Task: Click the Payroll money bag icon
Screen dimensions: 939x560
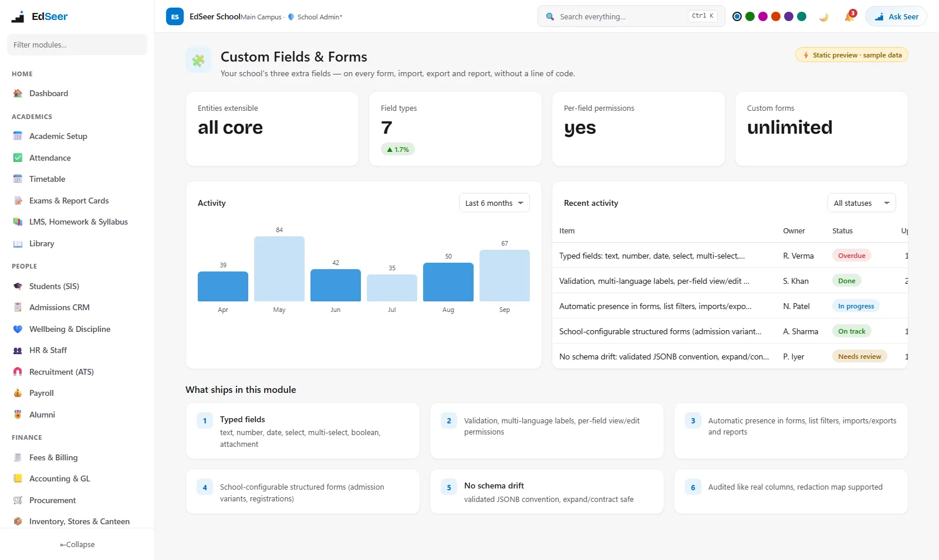Action: (x=18, y=393)
